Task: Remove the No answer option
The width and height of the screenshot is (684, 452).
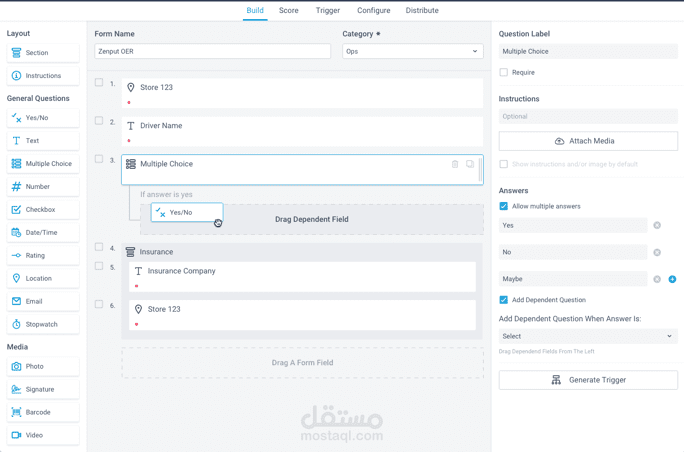Action: (x=657, y=253)
